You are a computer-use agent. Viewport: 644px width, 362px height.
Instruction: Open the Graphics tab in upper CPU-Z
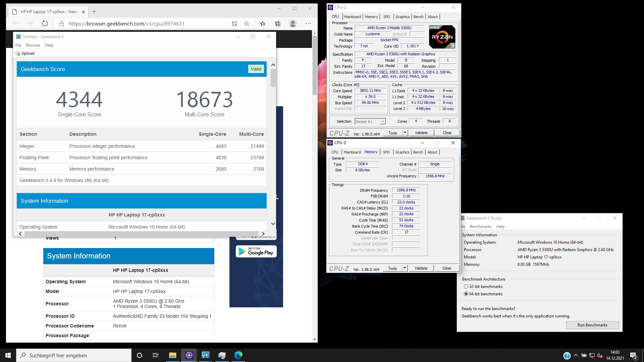click(x=402, y=17)
